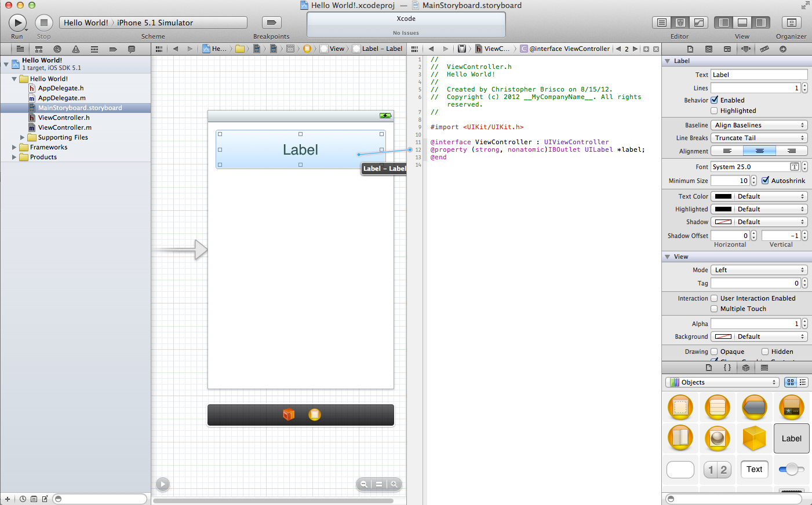
Task: Switch to the Assistant editor
Action: click(x=680, y=23)
